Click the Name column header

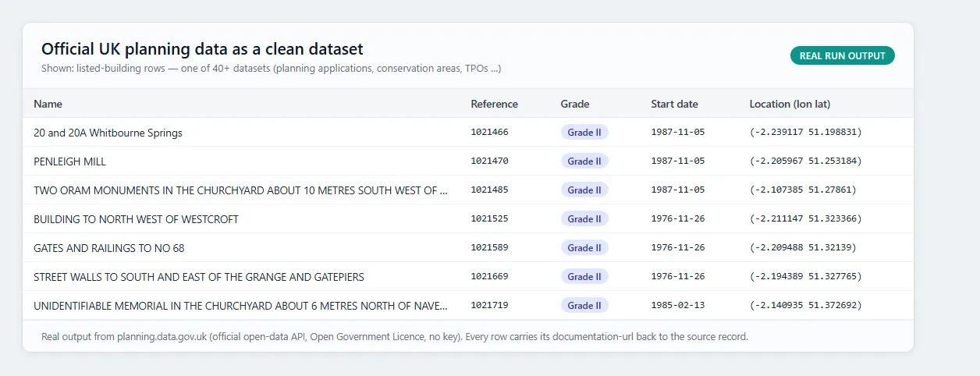click(x=48, y=104)
